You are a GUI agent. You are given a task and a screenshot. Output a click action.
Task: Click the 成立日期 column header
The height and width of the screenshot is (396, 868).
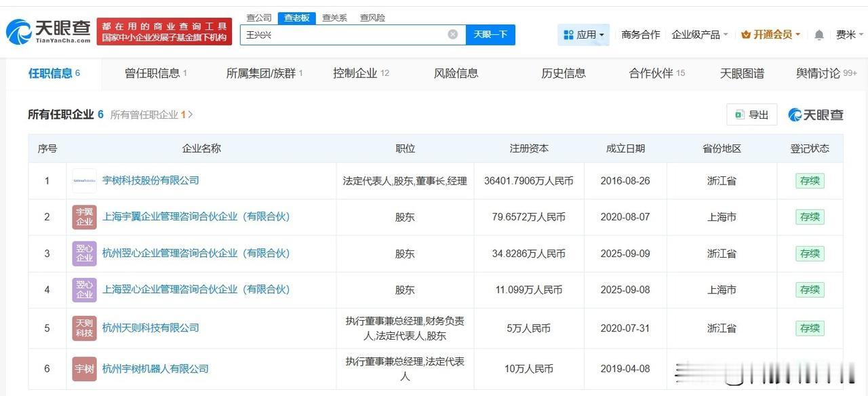pyautogui.click(x=625, y=148)
